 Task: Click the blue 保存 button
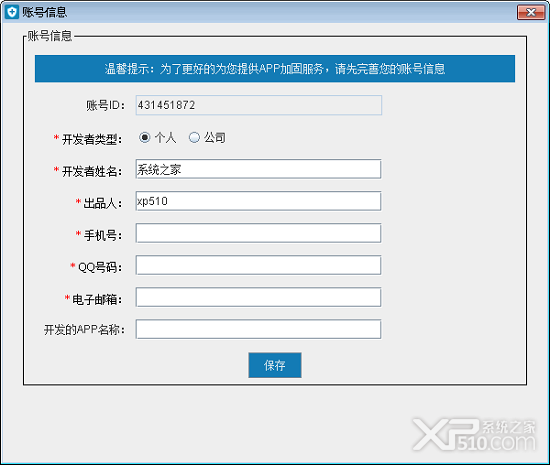275,365
